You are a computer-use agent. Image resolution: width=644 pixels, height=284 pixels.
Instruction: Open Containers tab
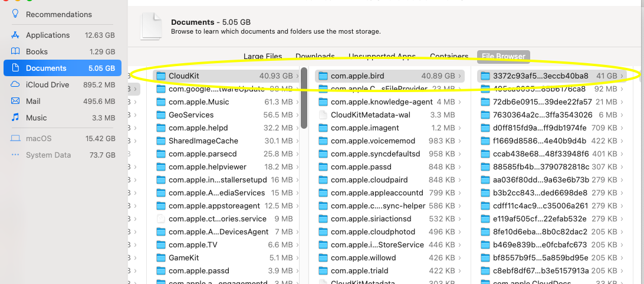click(449, 56)
